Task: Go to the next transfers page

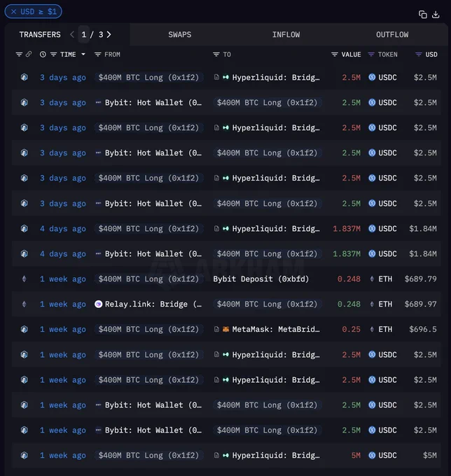Action: pyautogui.click(x=109, y=34)
